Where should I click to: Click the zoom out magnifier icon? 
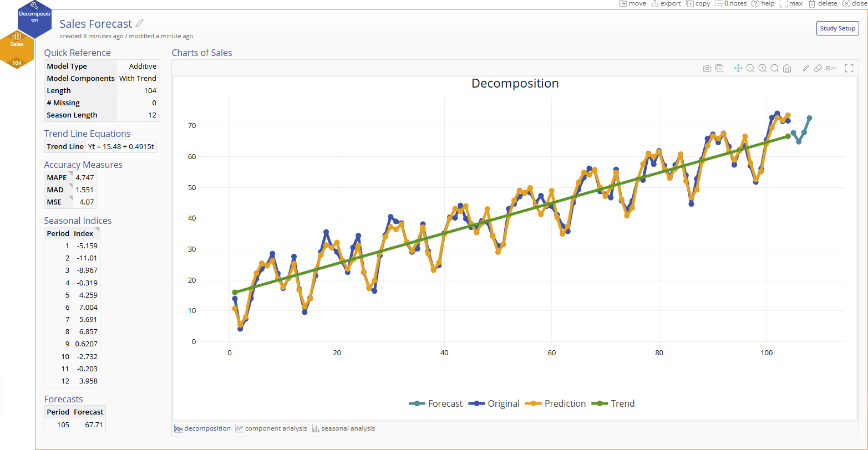pos(750,68)
